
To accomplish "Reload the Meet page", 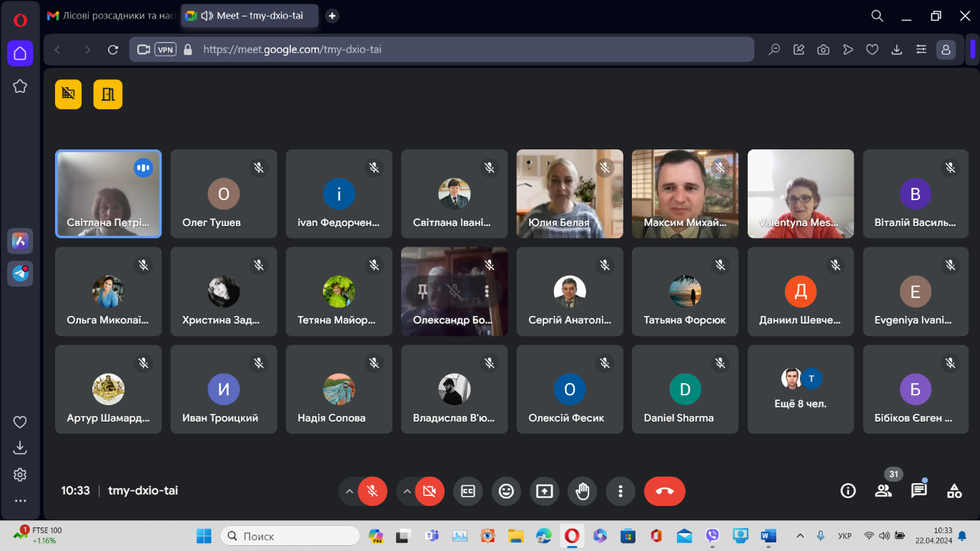I will point(113,50).
